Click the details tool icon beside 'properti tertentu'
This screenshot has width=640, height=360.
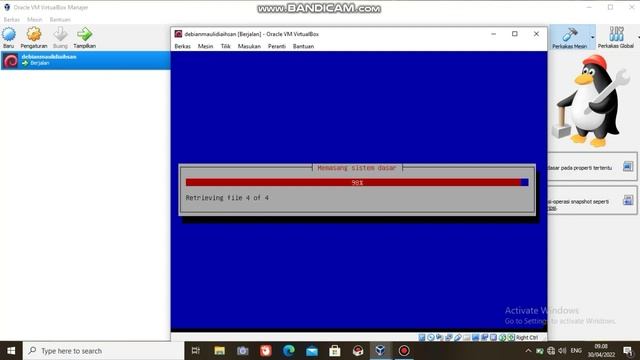628,167
